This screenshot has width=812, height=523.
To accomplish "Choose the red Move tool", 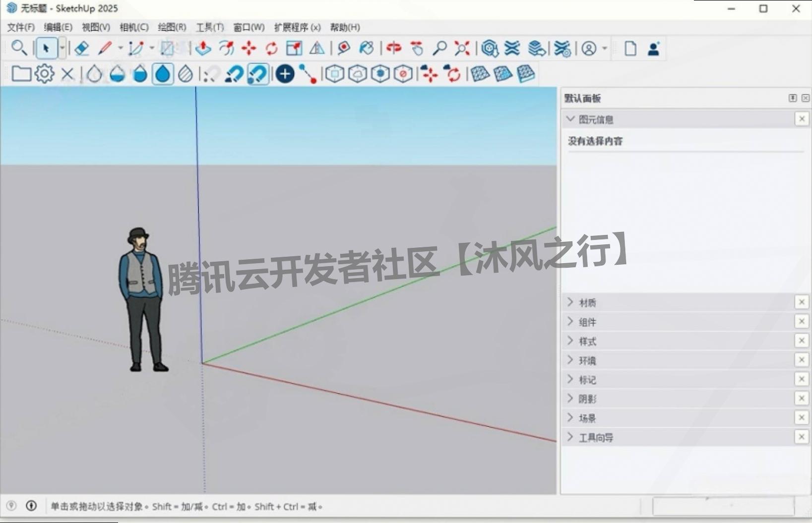I will [x=249, y=49].
